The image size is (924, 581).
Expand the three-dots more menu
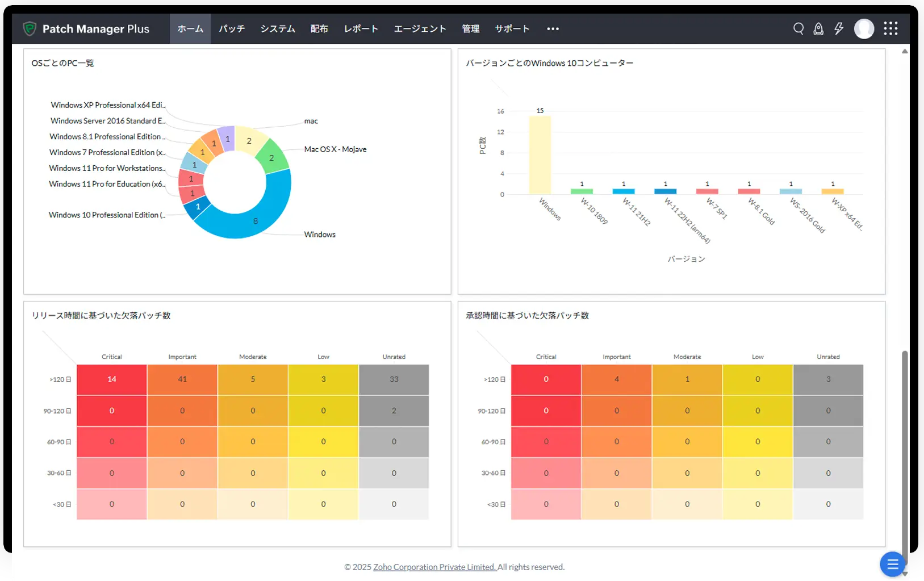coord(553,29)
